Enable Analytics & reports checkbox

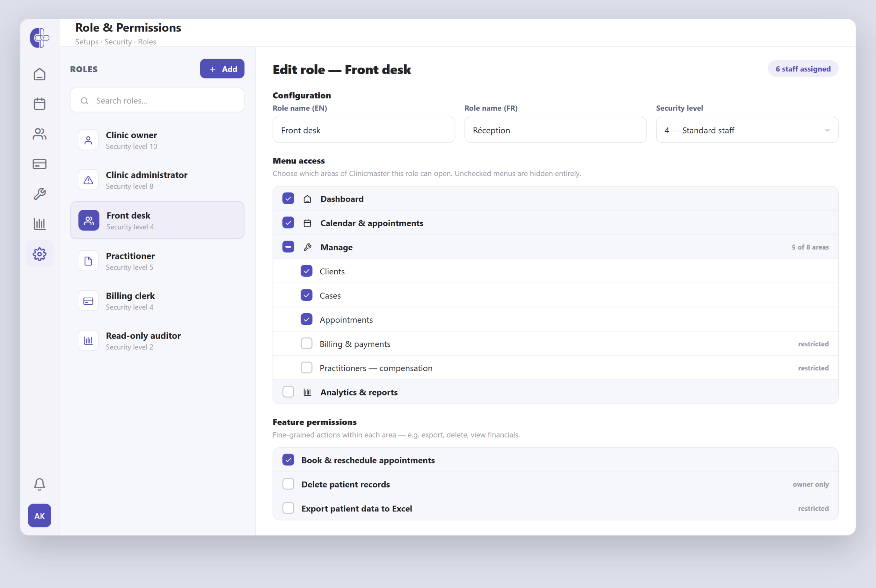[x=288, y=392]
